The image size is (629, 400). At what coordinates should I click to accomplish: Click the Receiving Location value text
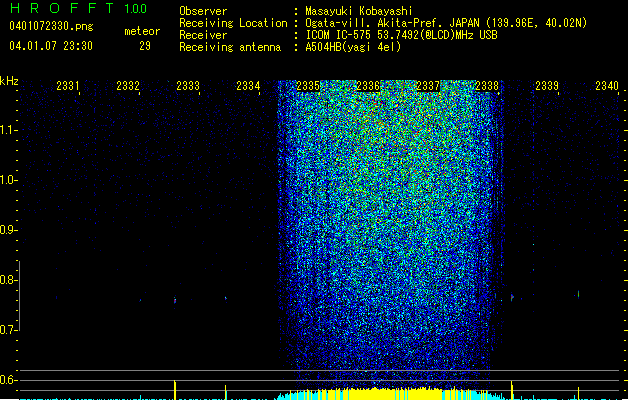[x=446, y=23]
